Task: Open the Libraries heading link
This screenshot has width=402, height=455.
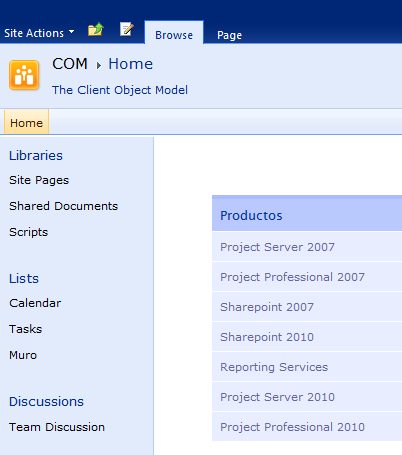Action: [x=36, y=156]
